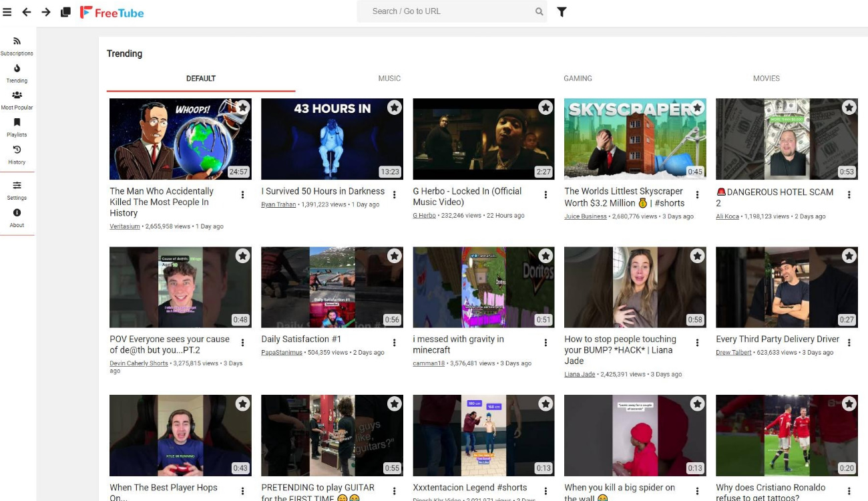Star the DANGEROUS HOTEL SCAM 2 video

(x=849, y=107)
